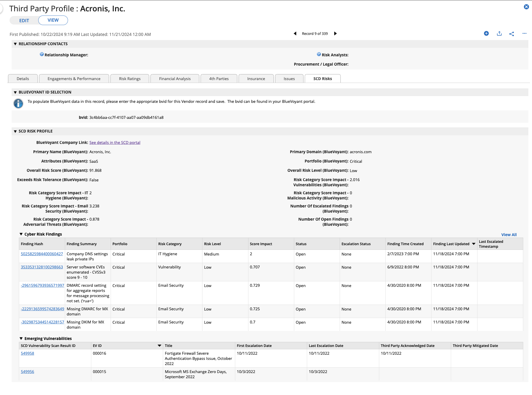Click the View All link above findings
The height and width of the screenshot is (395, 532).
point(509,234)
